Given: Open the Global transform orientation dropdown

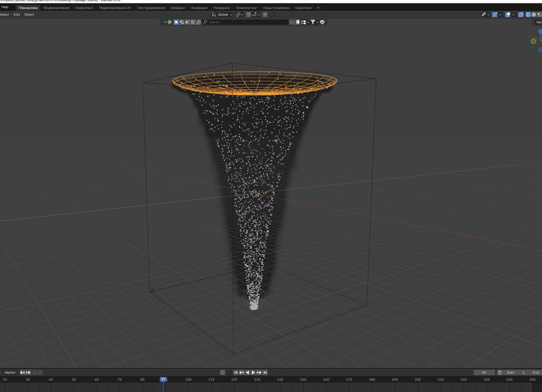Looking at the screenshot, I should click(222, 15).
